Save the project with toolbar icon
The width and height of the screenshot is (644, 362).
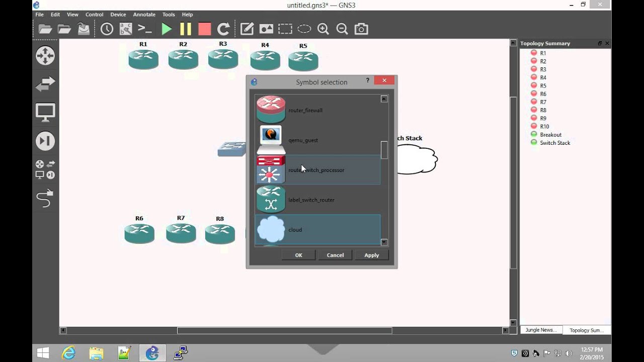coord(84,29)
